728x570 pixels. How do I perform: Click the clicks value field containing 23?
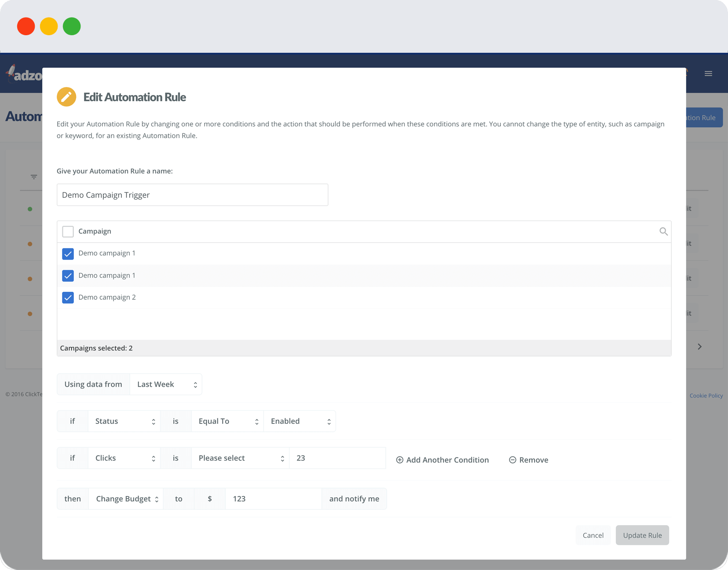click(337, 458)
